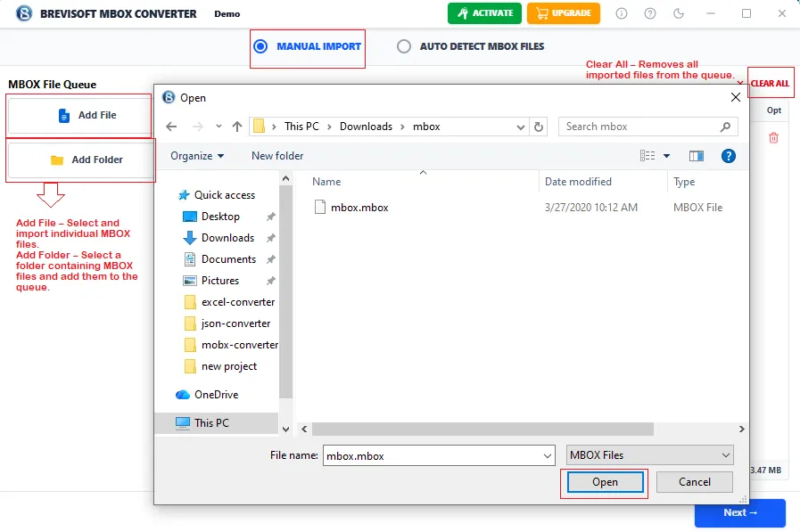Open the help question mark icon in title bar

pos(650,13)
